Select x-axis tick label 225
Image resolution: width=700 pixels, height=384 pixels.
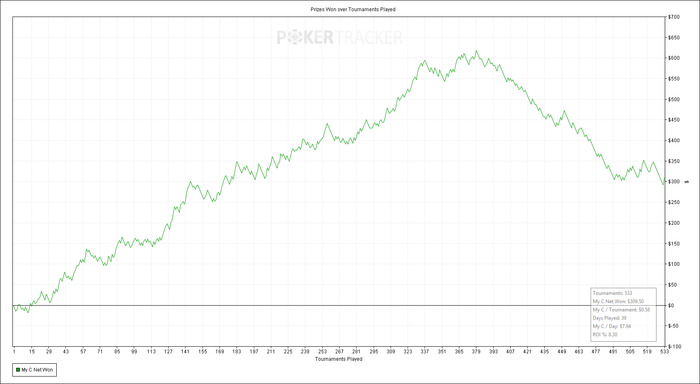[x=288, y=351]
